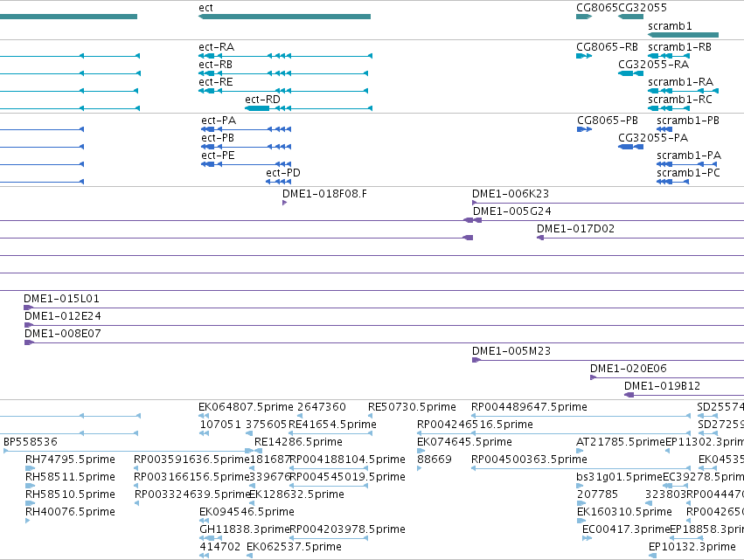Select the DME1-019B12 clone label
Image resolution: width=744 pixels, height=560 pixels.
click(x=662, y=386)
